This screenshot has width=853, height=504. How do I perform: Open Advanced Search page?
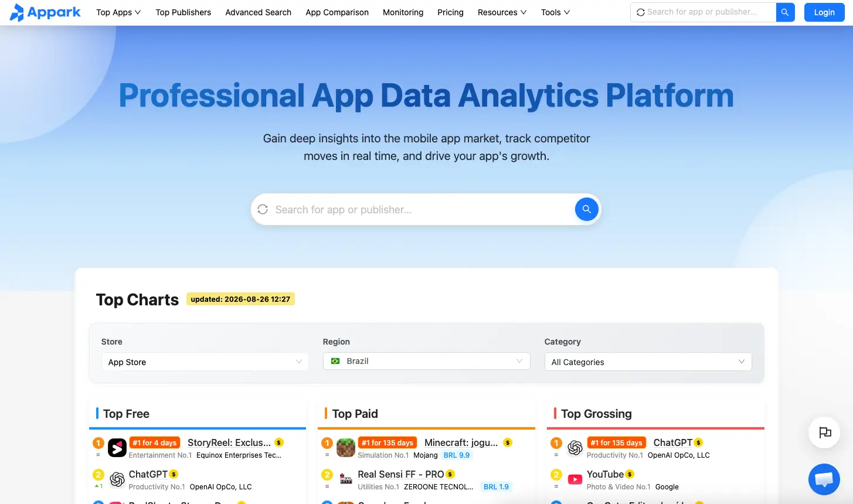(259, 12)
